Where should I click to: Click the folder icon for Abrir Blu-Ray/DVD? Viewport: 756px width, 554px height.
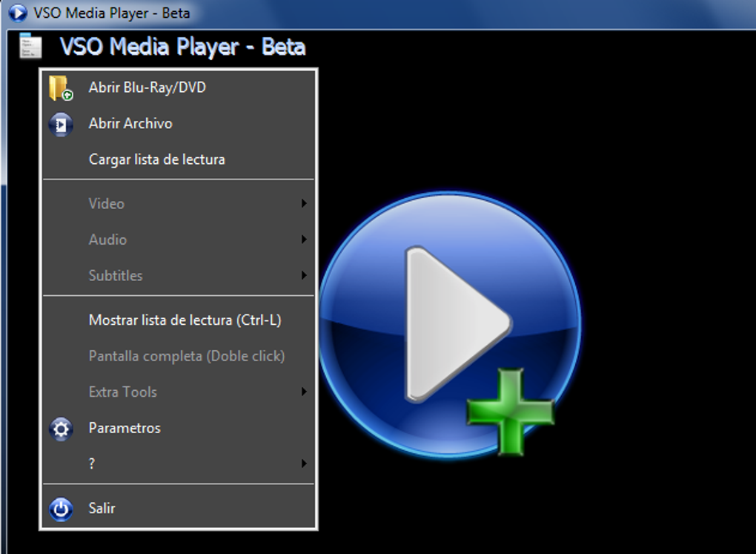(x=61, y=88)
